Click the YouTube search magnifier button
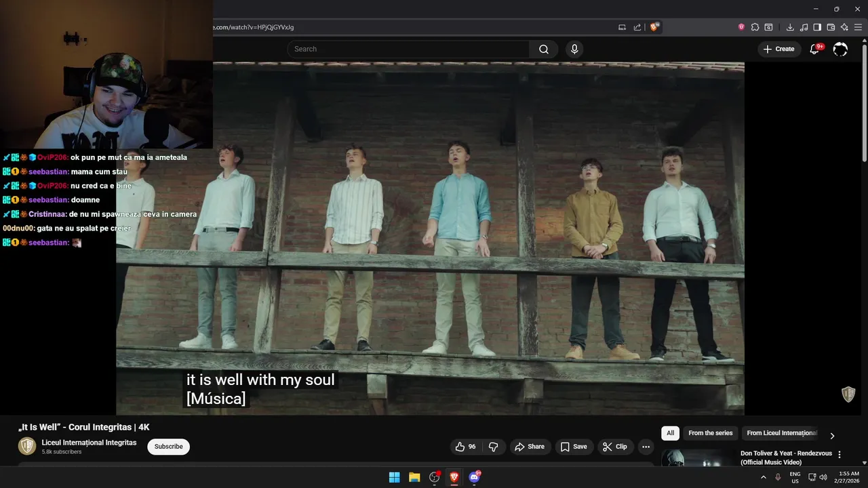 (x=544, y=49)
